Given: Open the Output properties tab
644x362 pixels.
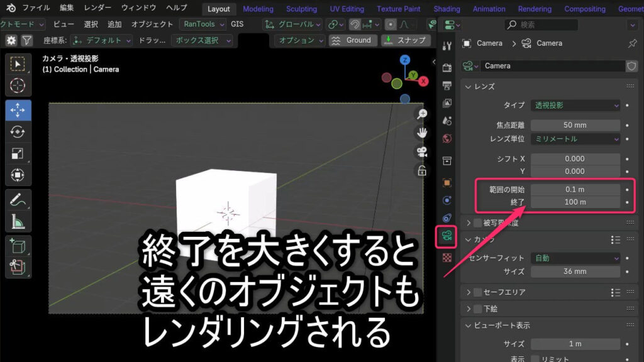Looking at the screenshot, I should (447, 85).
